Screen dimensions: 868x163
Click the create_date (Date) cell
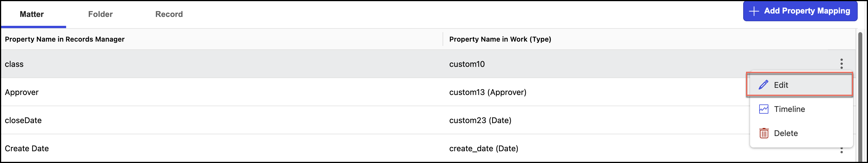tap(484, 148)
